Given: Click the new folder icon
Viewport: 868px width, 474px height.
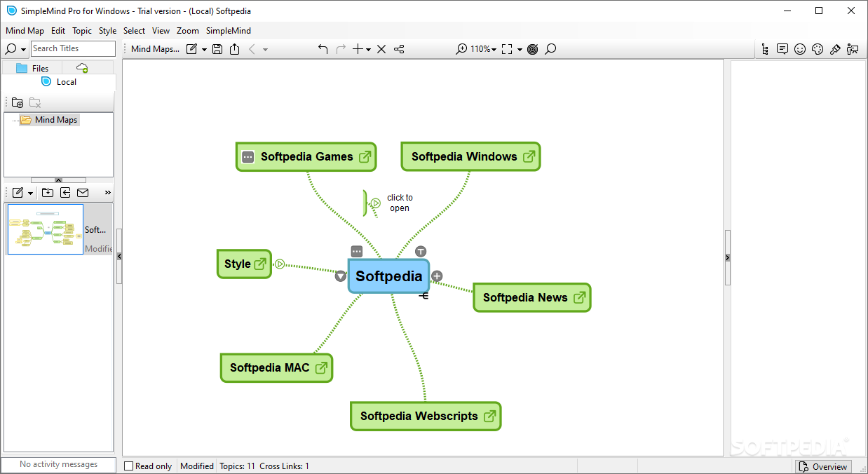Looking at the screenshot, I should coord(18,102).
